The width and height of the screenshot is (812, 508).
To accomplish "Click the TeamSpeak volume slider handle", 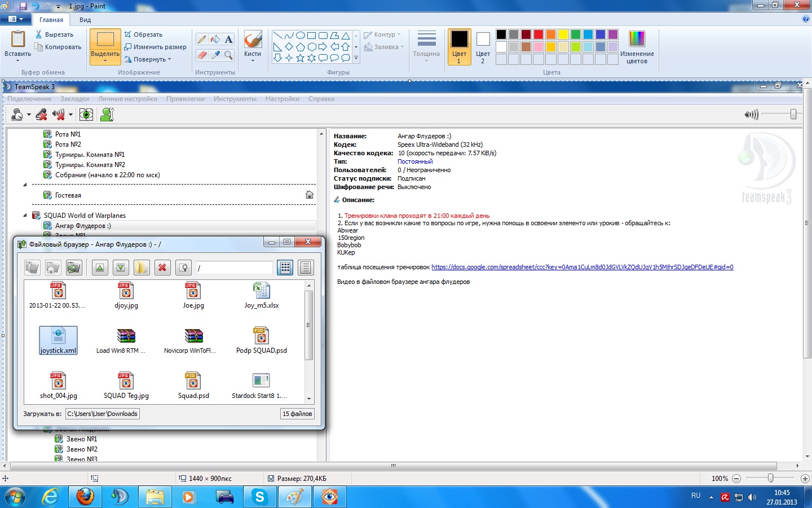I will point(793,115).
